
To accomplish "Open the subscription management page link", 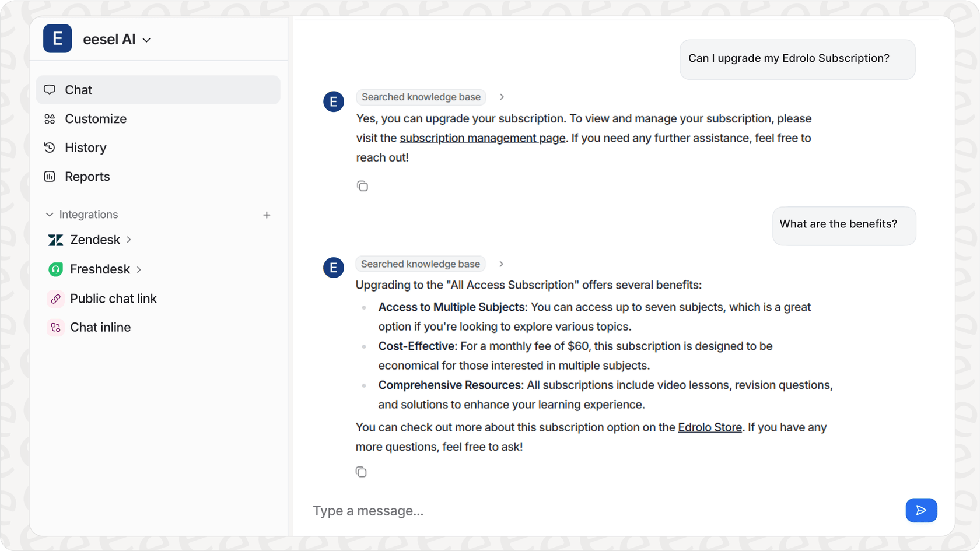I will tap(482, 138).
